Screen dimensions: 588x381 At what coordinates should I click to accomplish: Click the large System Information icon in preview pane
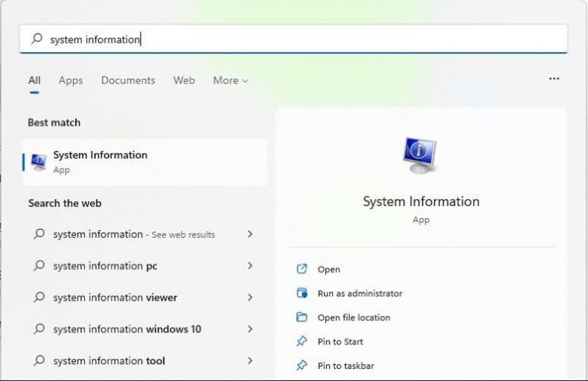click(x=420, y=157)
